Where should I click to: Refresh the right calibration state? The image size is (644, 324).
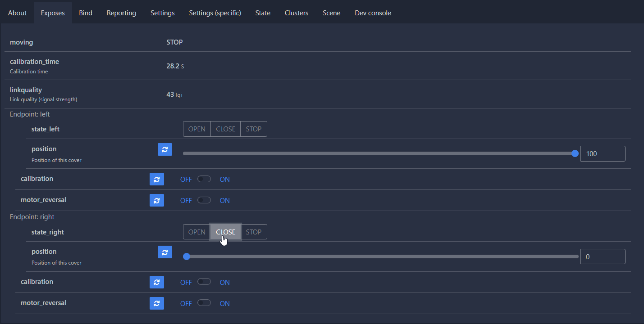point(156,282)
